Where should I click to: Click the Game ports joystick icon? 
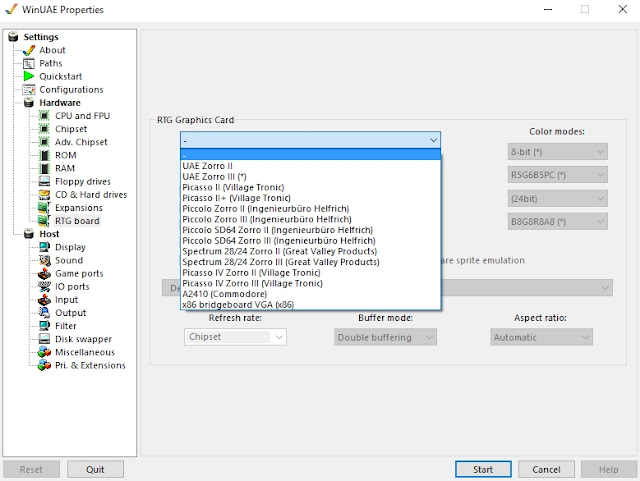44,273
